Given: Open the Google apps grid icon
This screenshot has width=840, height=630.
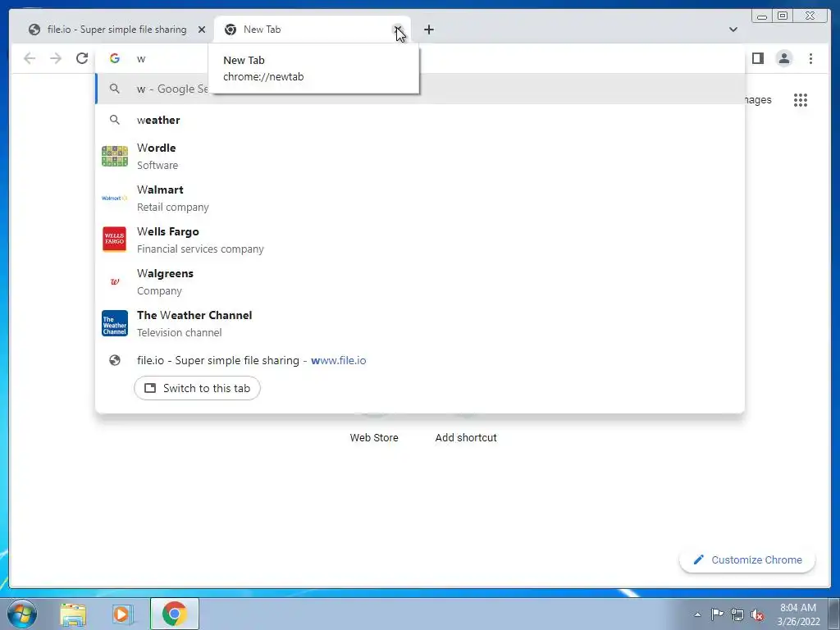Looking at the screenshot, I should point(801,100).
